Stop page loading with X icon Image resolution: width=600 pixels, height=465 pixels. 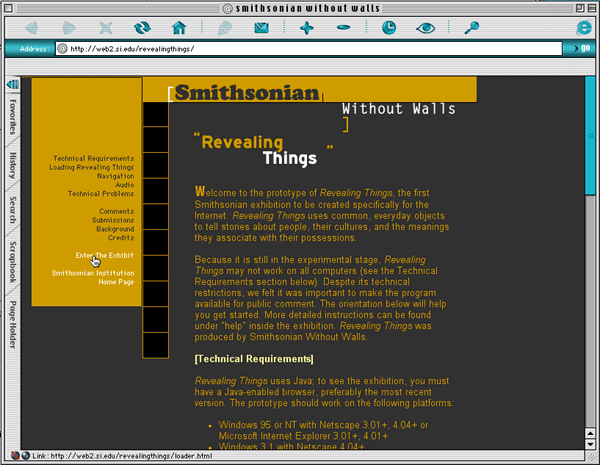tap(106, 28)
